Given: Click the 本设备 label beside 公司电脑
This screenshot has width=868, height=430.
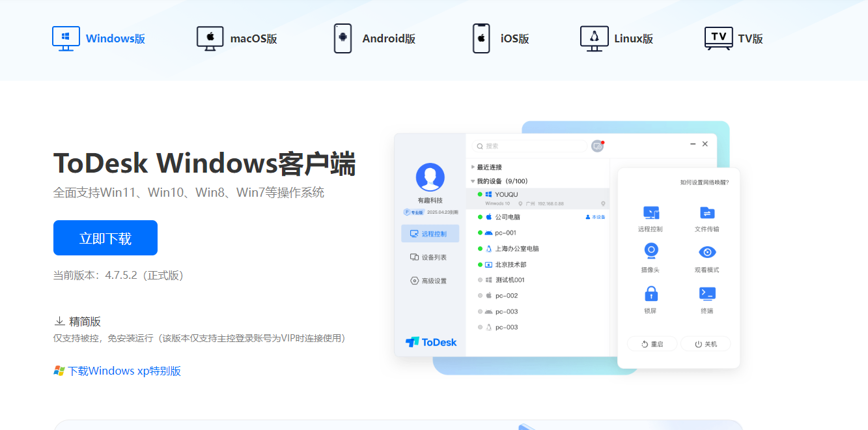Looking at the screenshot, I should pyautogui.click(x=595, y=217).
